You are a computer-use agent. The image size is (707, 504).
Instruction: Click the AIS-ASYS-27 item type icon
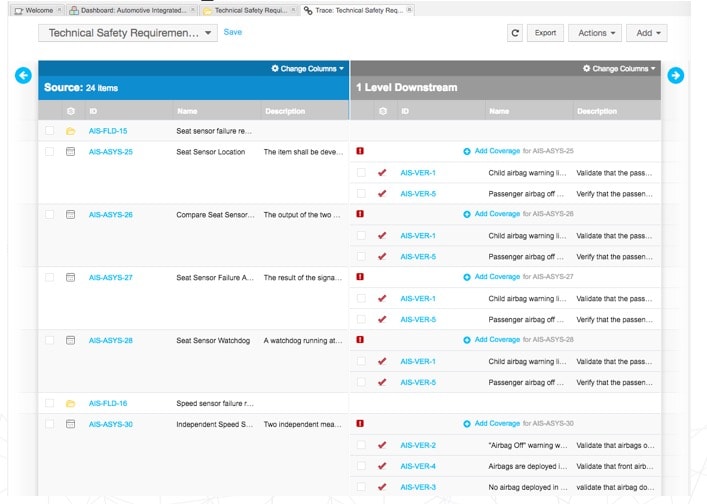tap(70, 277)
